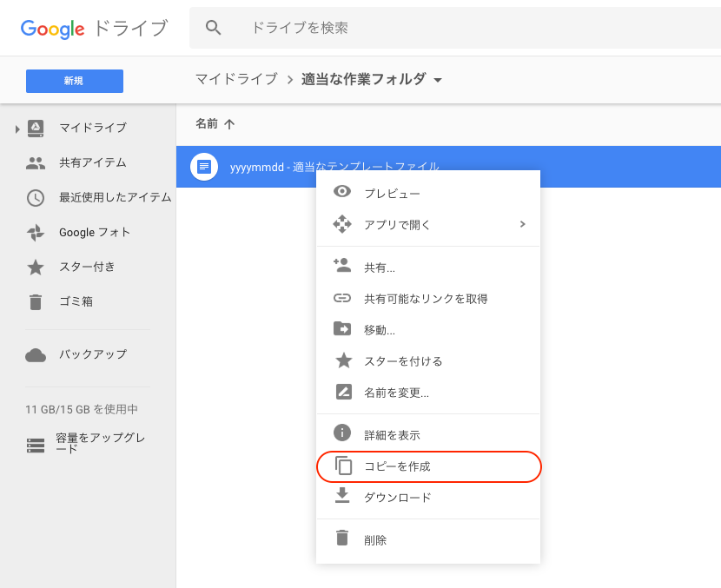Open 共有アイテム in the sidebar

pyautogui.click(x=92, y=162)
